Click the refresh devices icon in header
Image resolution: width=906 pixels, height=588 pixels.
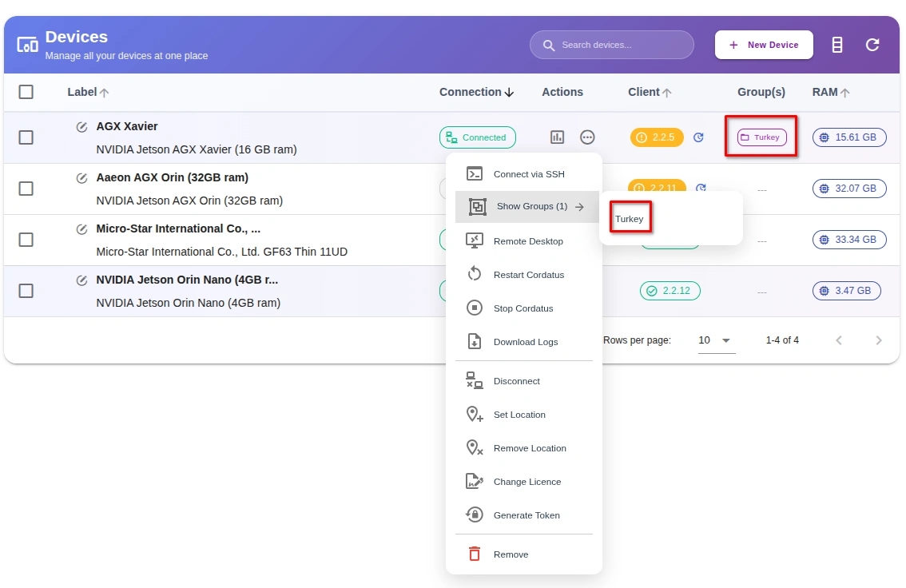point(872,45)
